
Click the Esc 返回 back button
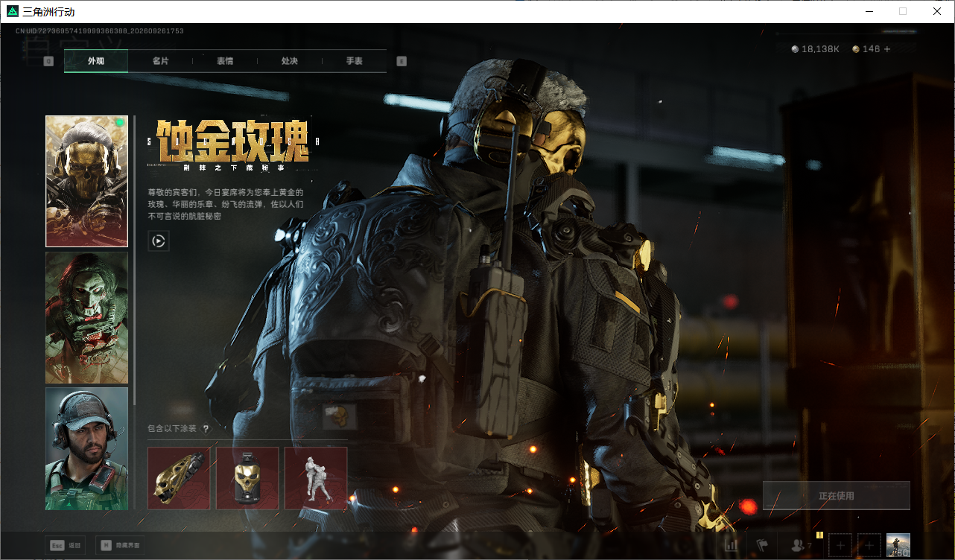coord(65,545)
